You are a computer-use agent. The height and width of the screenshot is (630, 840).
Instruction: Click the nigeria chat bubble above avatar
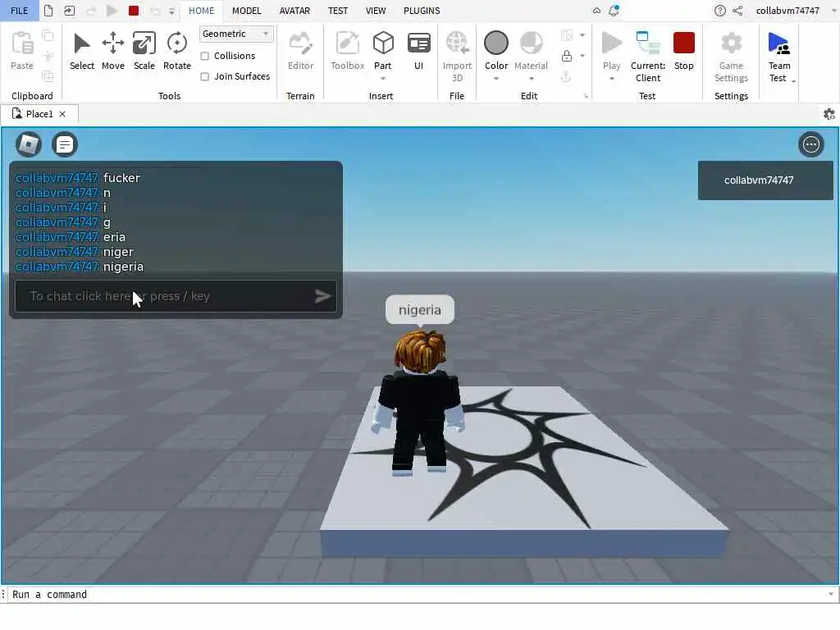[420, 309]
